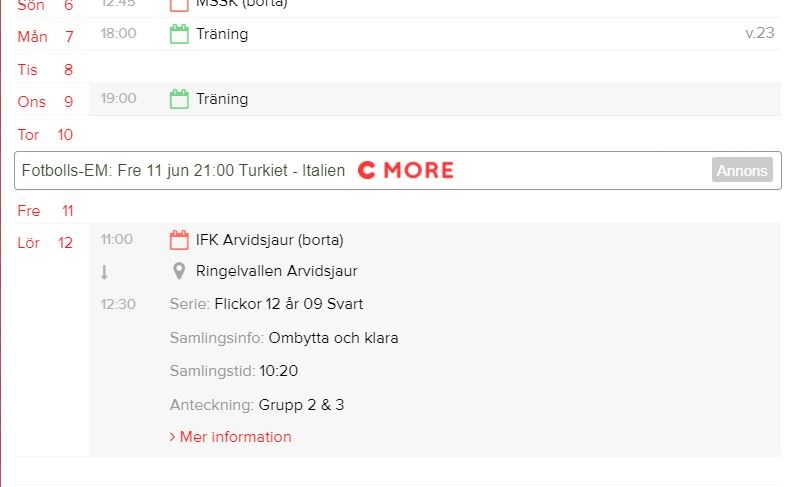Click the Ringelvallen Arvidsjaur location link

[x=276, y=271]
